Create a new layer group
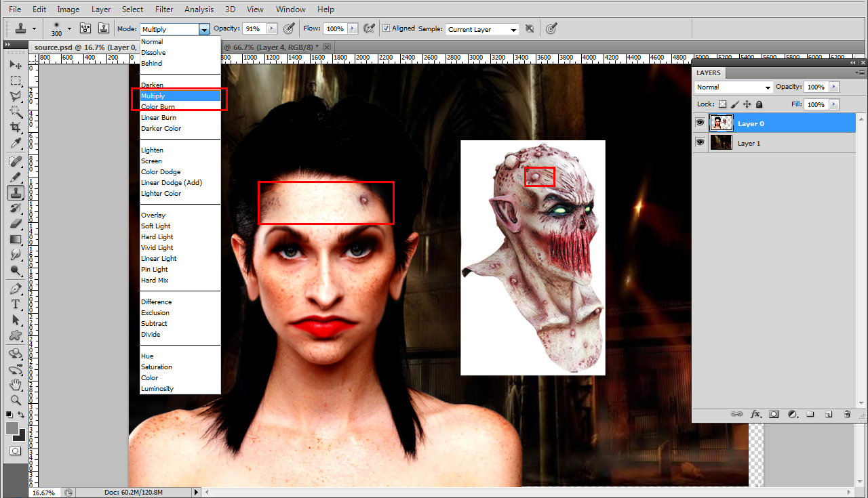 point(810,413)
